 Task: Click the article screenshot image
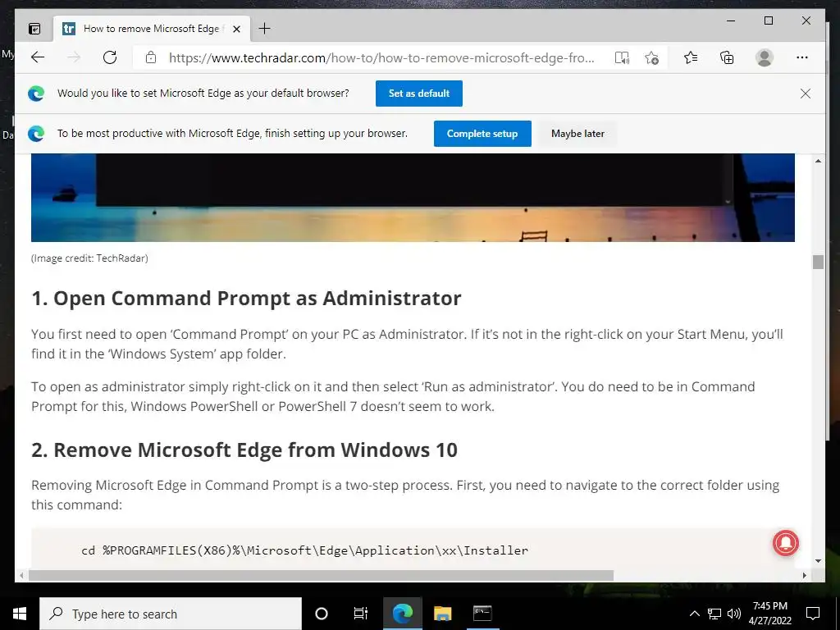[413, 198]
